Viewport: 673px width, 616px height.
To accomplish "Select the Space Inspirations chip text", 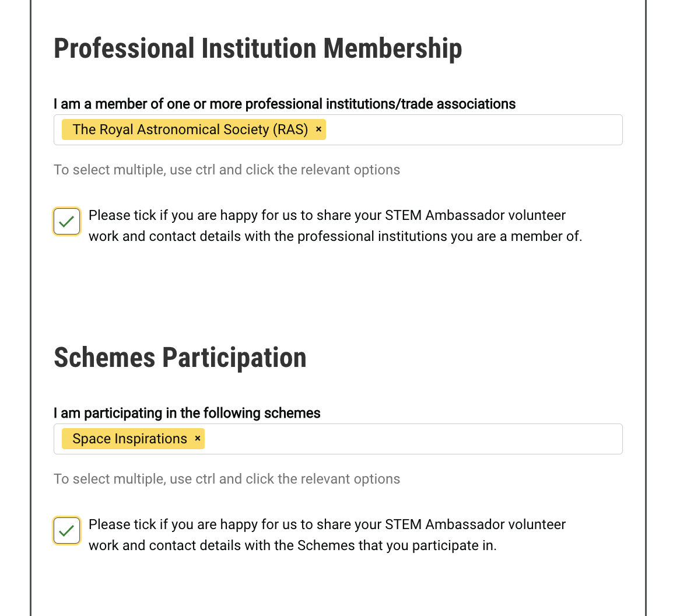I will tap(129, 439).
